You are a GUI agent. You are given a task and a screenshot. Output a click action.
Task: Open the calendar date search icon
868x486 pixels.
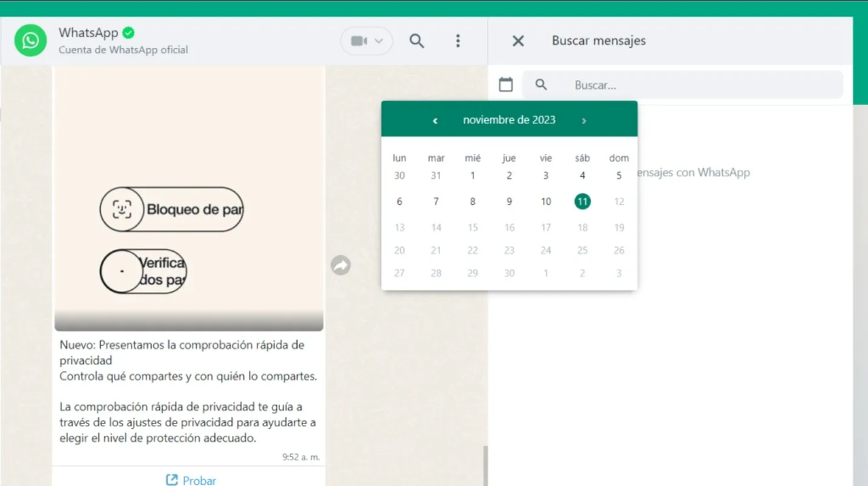click(506, 85)
